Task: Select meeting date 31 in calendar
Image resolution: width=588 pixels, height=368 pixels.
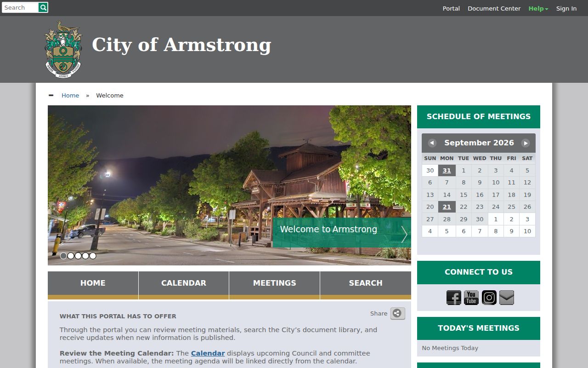Action: coord(447,170)
